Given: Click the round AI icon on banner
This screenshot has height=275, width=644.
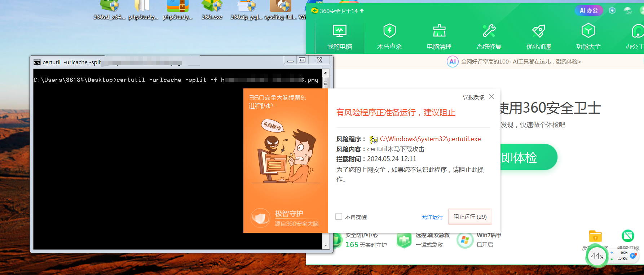Looking at the screenshot, I should tap(453, 62).
